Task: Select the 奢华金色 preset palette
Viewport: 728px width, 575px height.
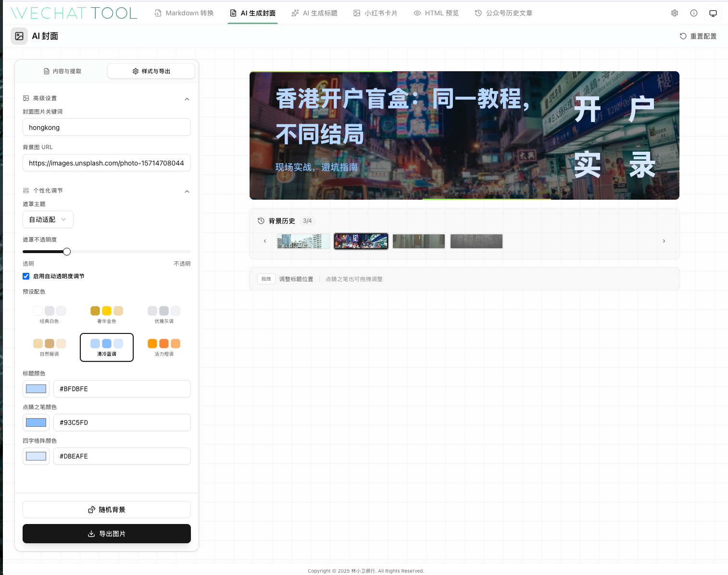Action: point(107,314)
